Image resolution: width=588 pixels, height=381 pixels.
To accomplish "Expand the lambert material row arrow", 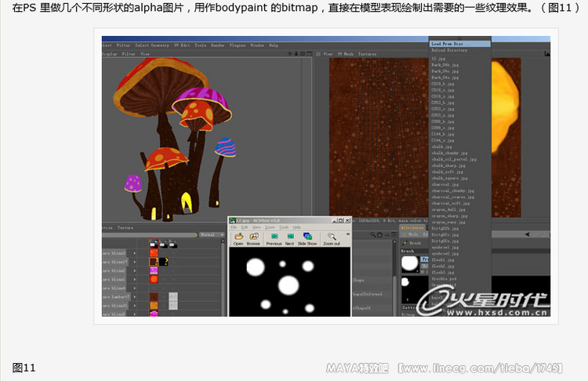I will [x=135, y=296].
